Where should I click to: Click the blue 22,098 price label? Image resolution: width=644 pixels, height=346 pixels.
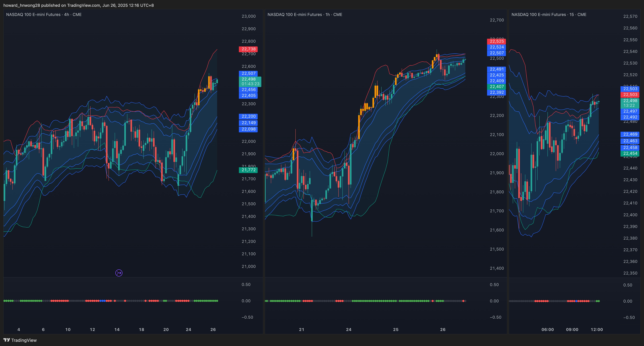[x=248, y=129]
